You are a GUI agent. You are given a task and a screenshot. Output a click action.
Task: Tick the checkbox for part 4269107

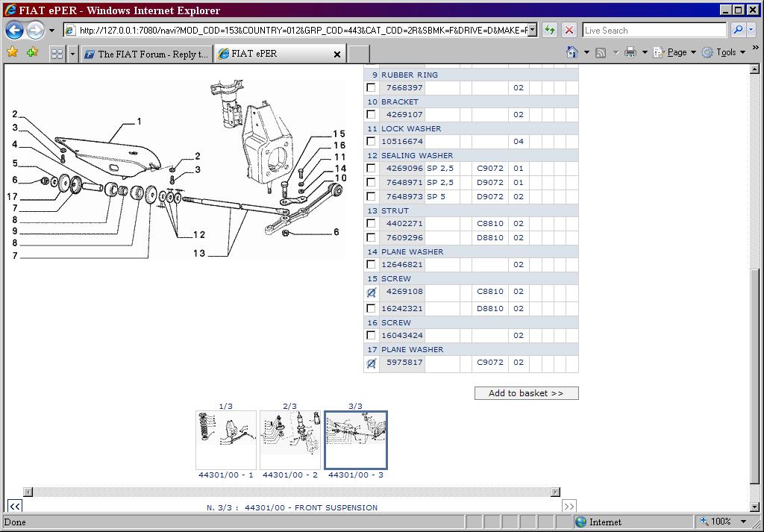tap(372, 114)
